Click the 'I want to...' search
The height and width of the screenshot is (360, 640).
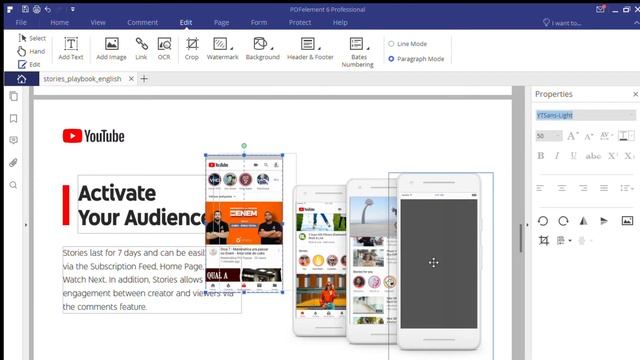(x=562, y=23)
